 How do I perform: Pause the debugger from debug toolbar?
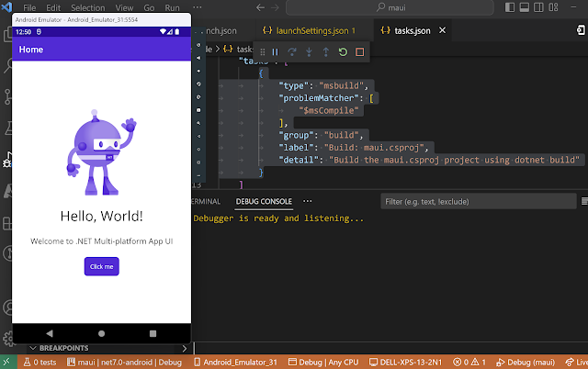[275, 52]
